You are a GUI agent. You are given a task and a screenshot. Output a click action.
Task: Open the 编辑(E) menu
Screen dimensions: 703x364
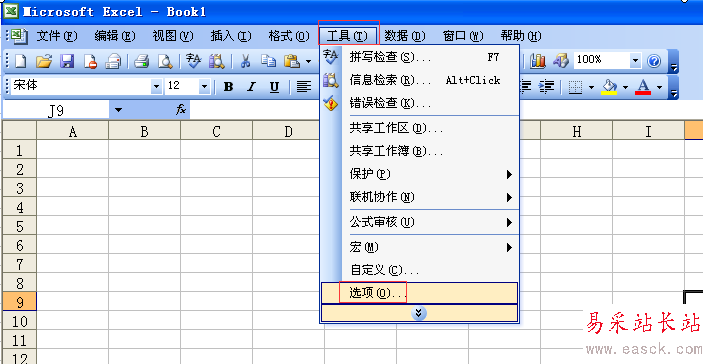115,36
